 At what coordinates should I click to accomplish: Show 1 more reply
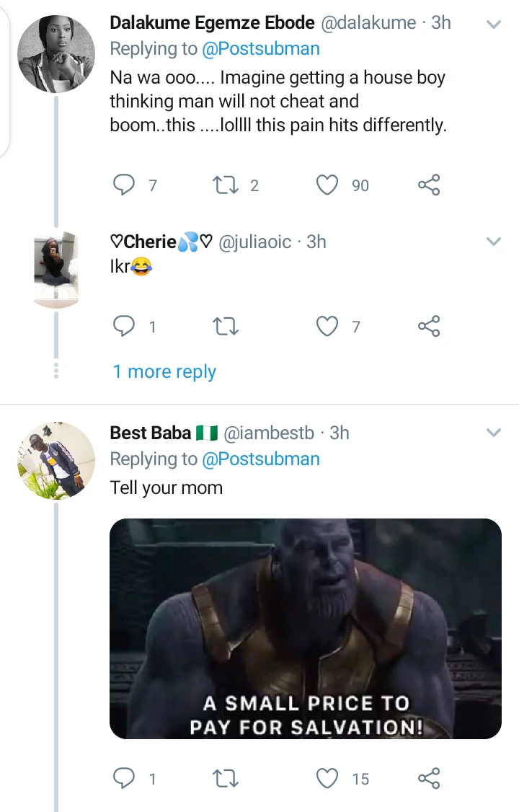(x=164, y=371)
